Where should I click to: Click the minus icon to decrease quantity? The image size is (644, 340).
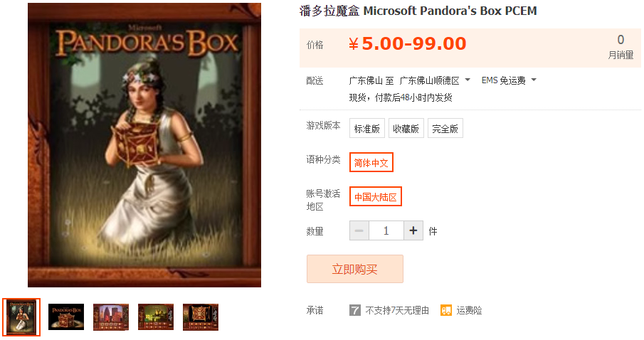[359, 230]
